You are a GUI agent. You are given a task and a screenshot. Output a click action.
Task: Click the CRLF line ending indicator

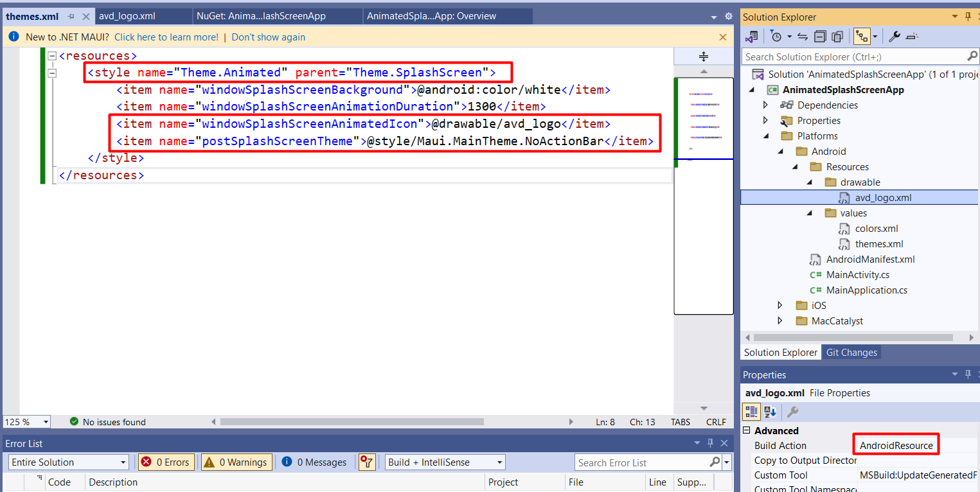pos(716,422)
